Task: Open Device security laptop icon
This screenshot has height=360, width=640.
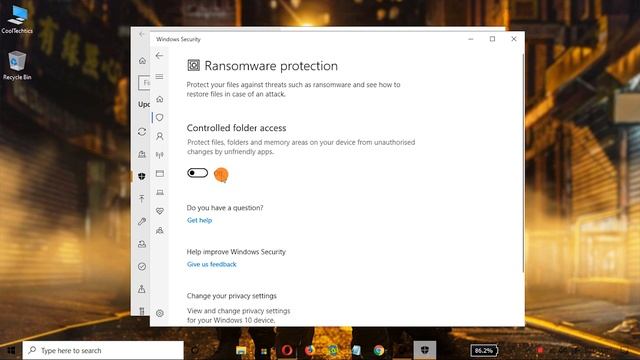Action: click(x=160, y=192)
